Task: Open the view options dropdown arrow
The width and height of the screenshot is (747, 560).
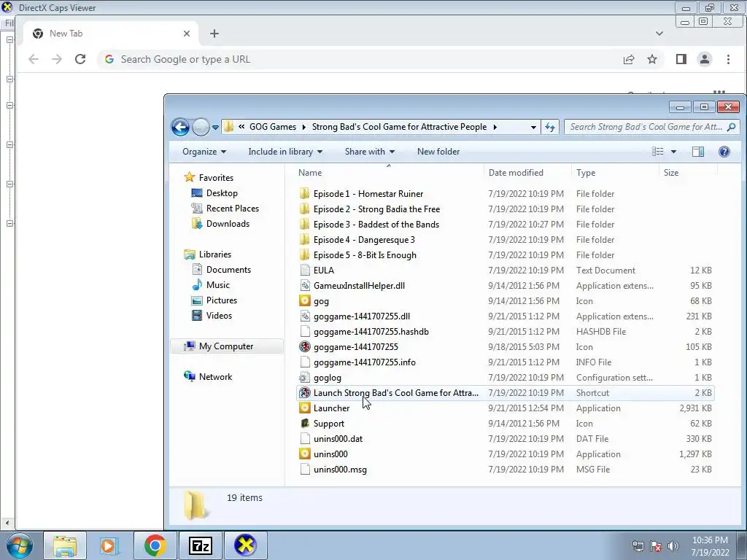Action: tap(673, 152)
